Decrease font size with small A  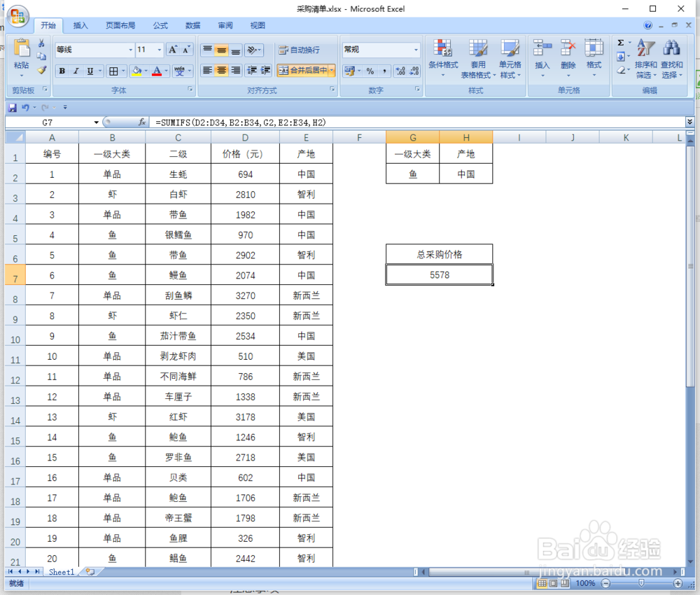pos(186,50)
